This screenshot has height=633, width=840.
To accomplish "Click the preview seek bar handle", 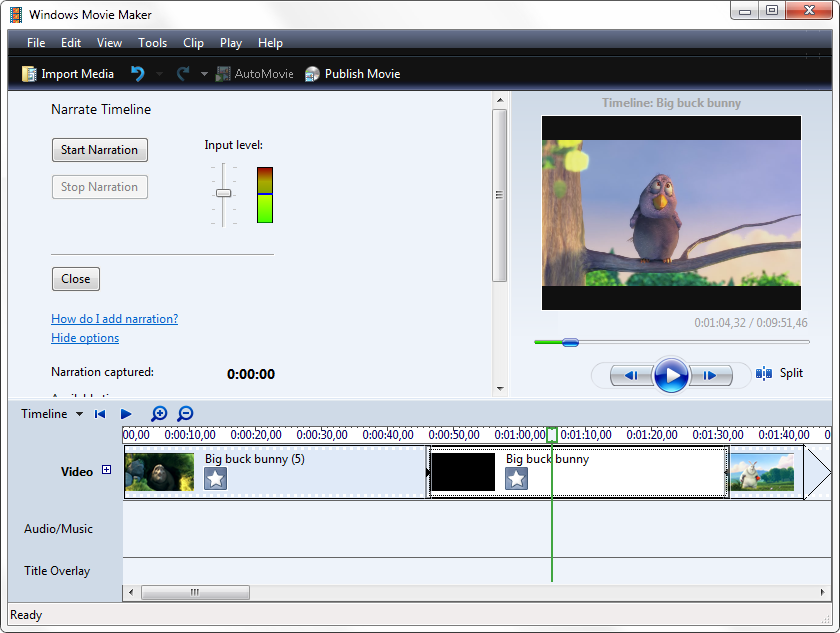I will 571,342.
